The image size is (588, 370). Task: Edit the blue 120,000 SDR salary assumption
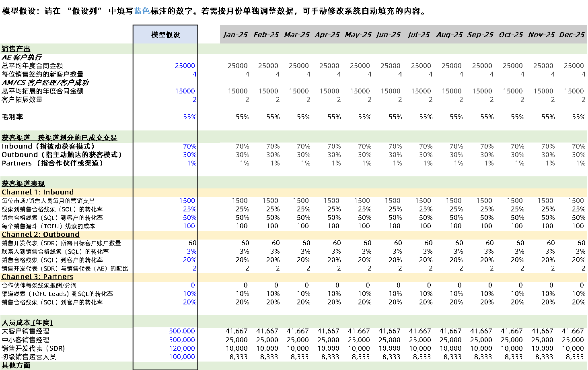tap(182, 348)
